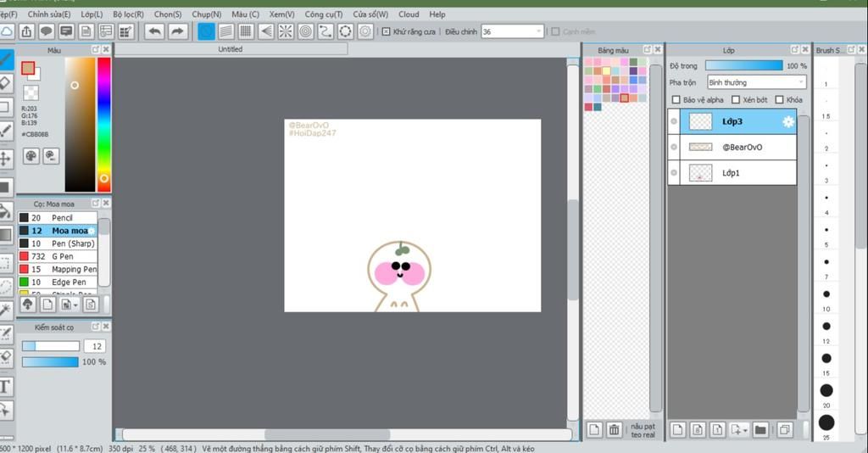Click the export/share icon in the toolbar
Screen dimensions: 868x453
pos(26,31)
